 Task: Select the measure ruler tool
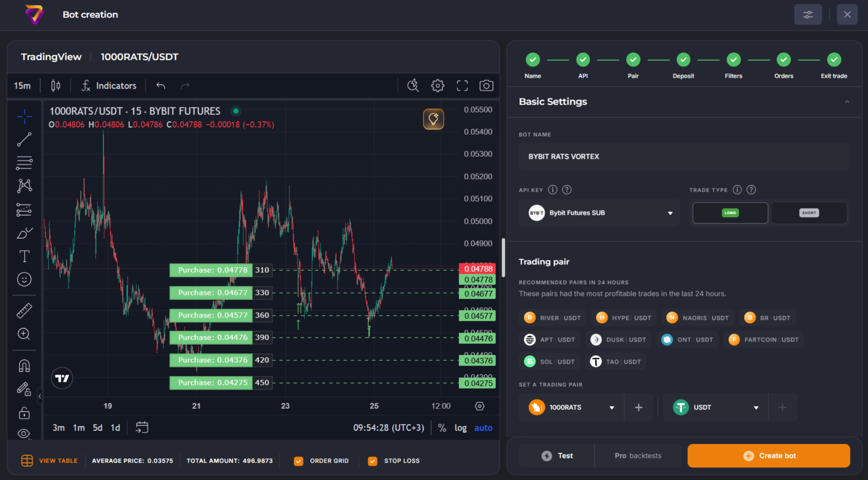click(24, 310)
